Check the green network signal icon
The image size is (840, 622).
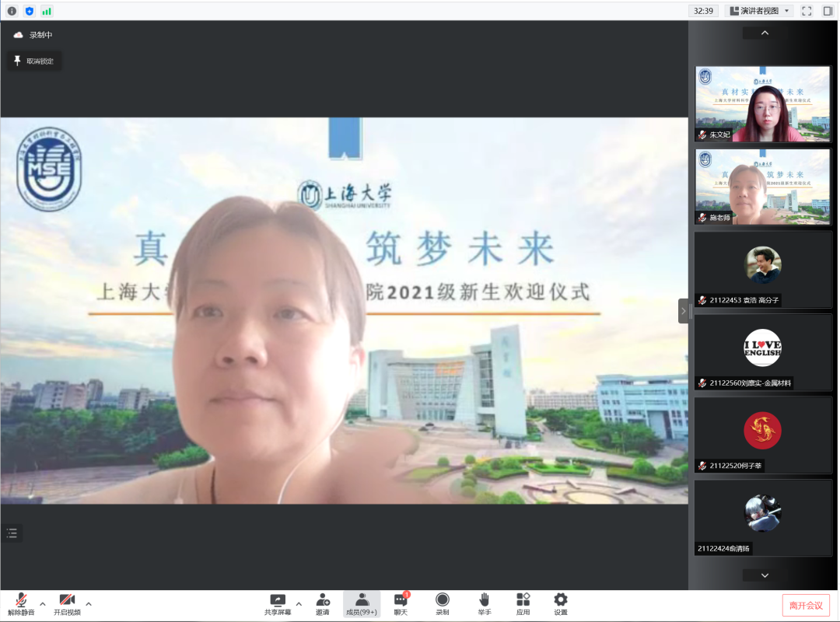[x=47, y=11]
